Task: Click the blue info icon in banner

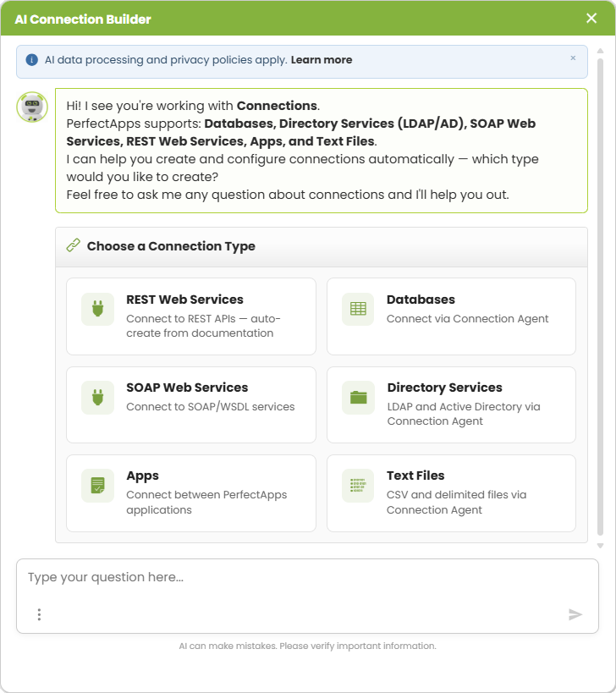Action: (32, 60)
